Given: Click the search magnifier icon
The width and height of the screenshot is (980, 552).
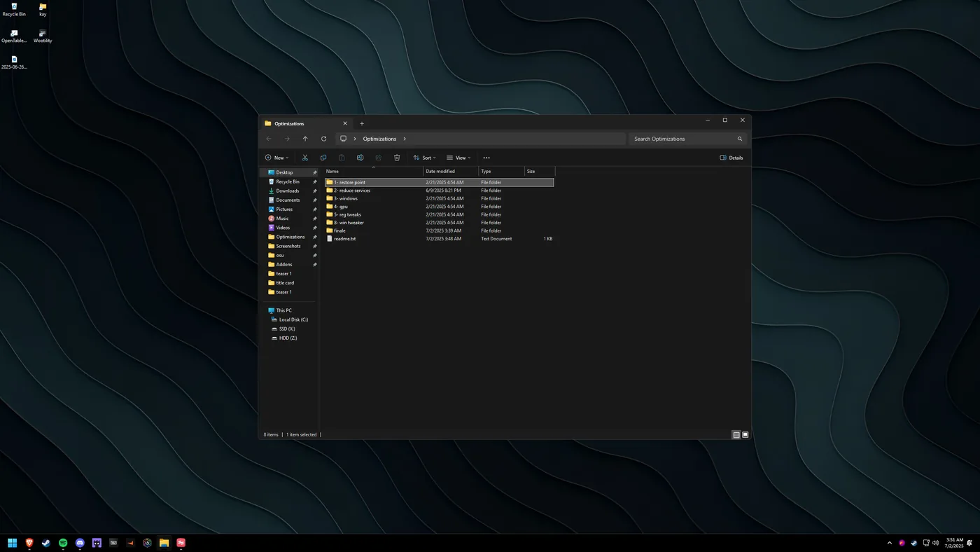Looking at the screenshot, I should tap(740, 139).
